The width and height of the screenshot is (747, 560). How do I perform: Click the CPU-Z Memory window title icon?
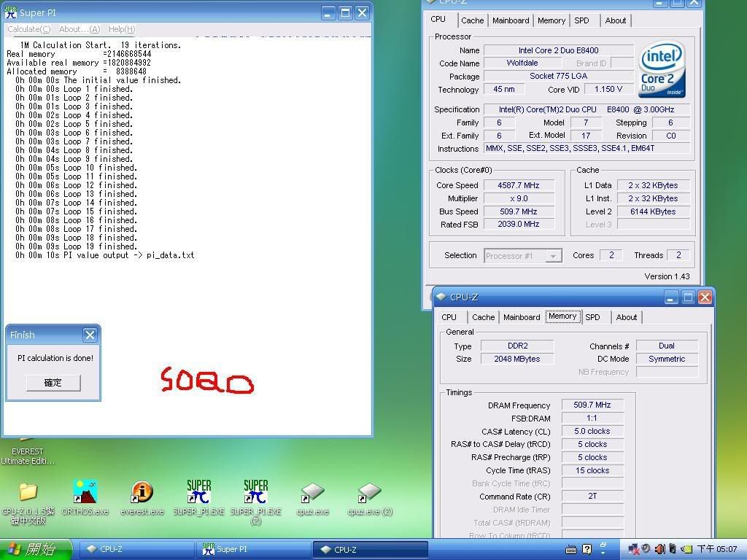tap(441, 297)
